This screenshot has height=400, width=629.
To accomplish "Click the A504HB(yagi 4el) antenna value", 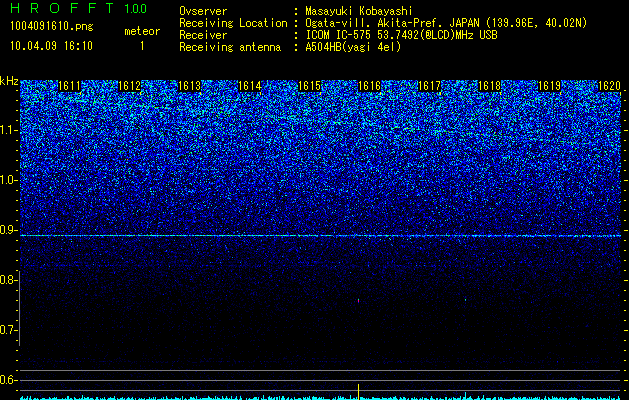I will point(353,47).
